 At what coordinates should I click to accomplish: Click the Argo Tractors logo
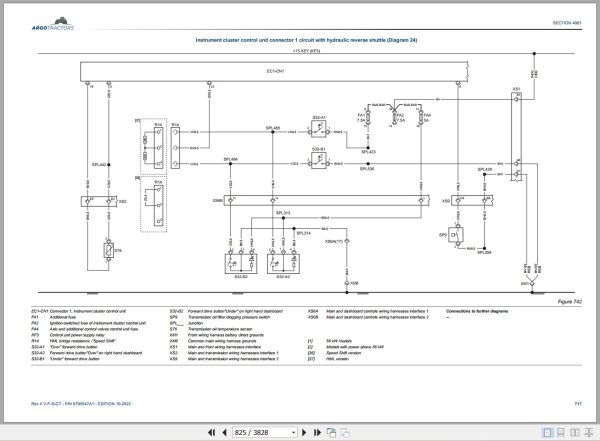coord(53,24)
